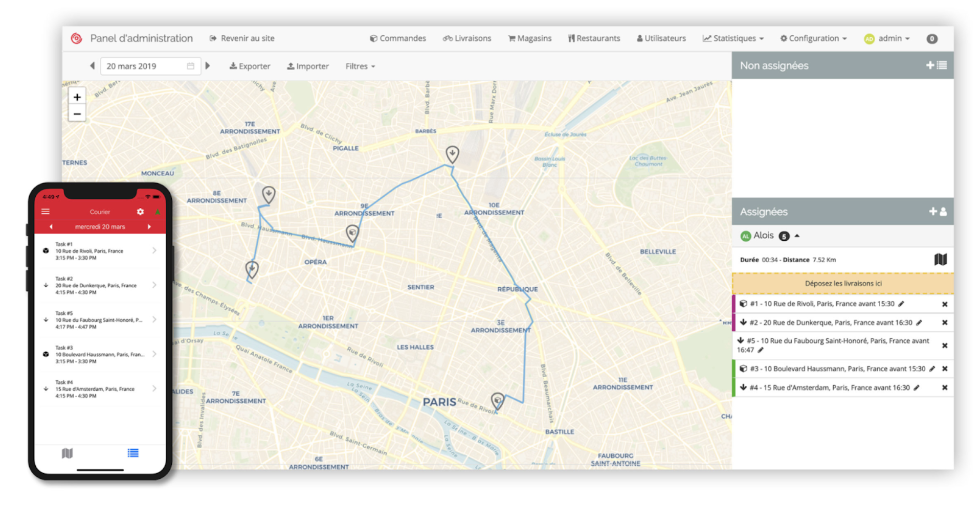This screenshot has width=980, height=507.
Task: Click map marker near Barbès
Action: (452, 154)
